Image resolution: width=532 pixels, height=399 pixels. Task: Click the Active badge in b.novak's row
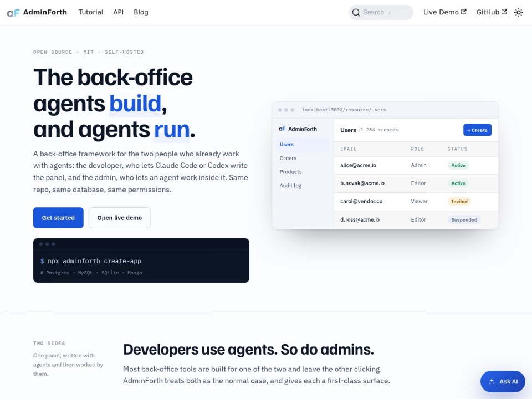(458, 183)
